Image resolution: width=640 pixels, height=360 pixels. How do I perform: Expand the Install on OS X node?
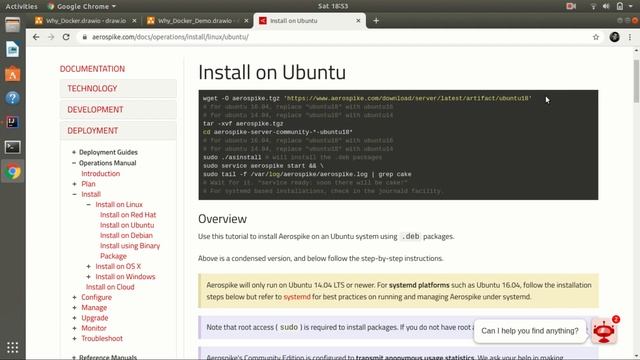point(89,267)
